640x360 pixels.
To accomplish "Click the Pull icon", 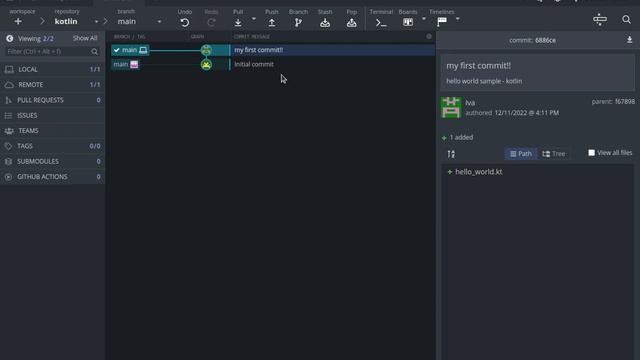I will point(238,22).
